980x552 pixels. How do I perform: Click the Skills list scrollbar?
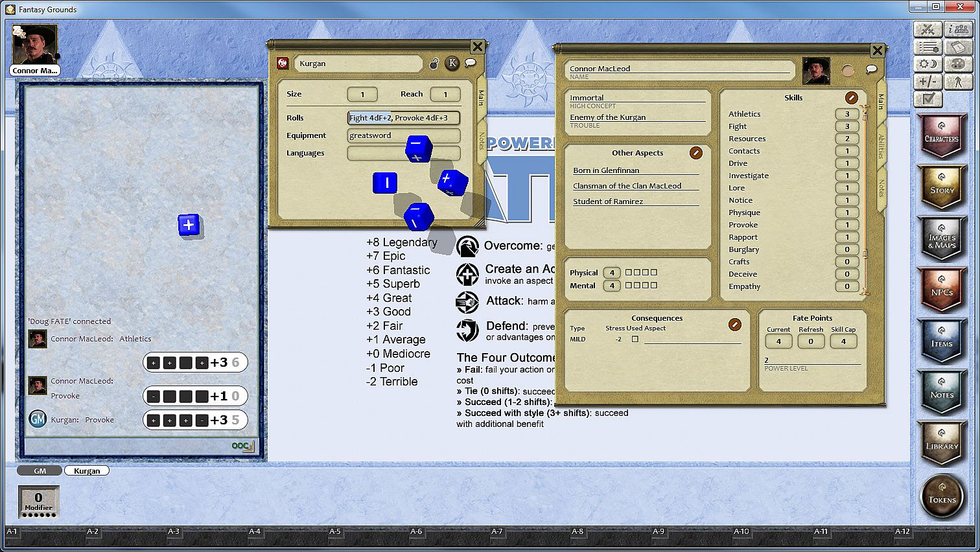pos(864,194)
